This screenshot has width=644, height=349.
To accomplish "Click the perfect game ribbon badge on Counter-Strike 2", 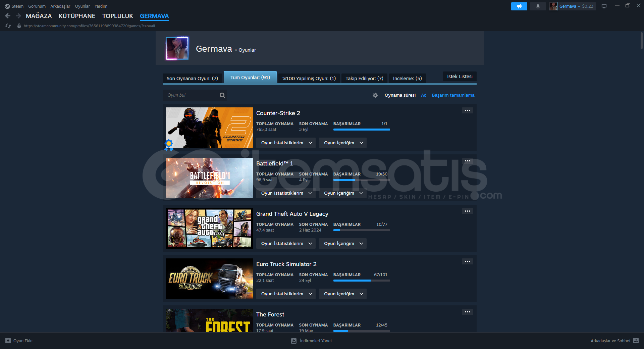I will (169, 145).
